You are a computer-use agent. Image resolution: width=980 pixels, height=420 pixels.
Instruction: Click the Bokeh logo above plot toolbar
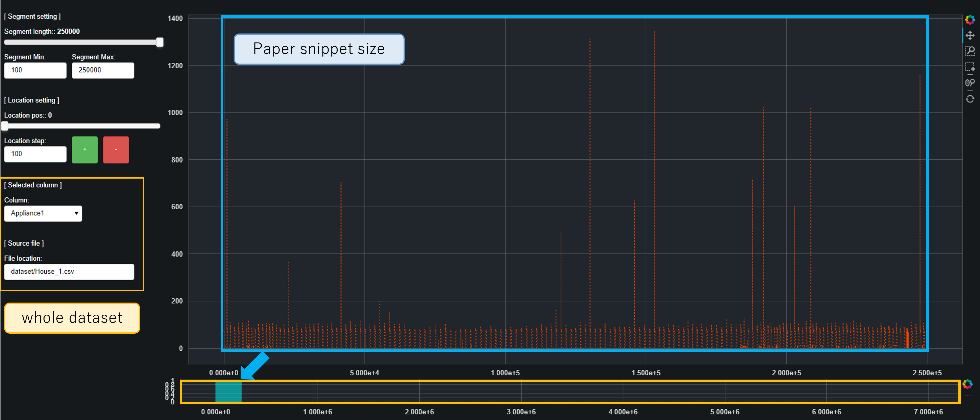pyautogui.click(x=970, y=19)
